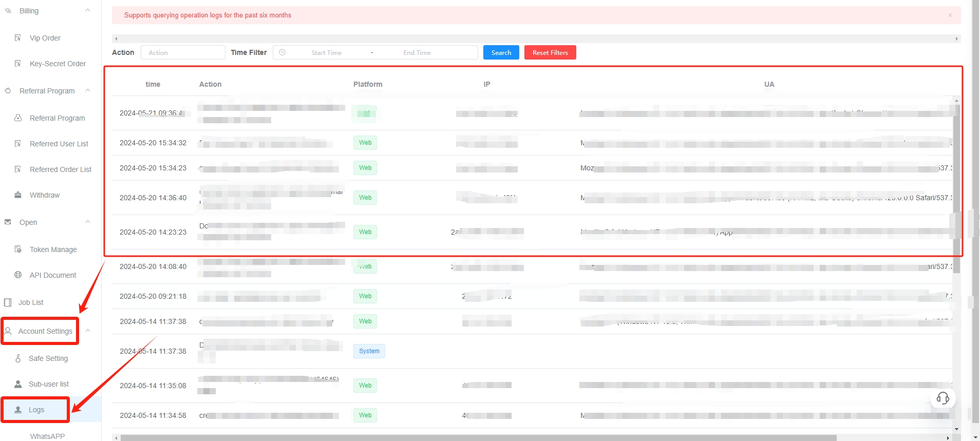Collapse Referral Program group chevron
980x441 pixels.
88,90
